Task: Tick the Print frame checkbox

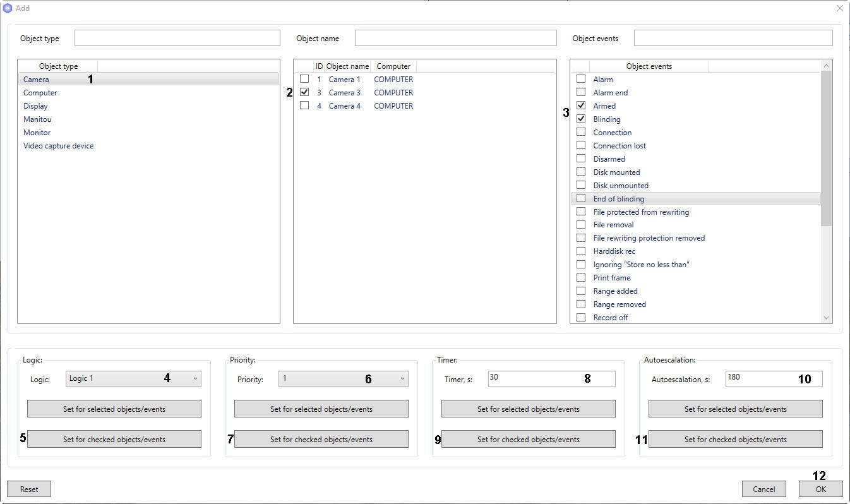Action: (581, 277)
